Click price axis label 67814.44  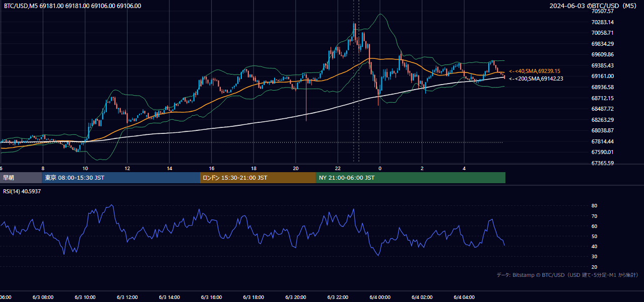point(603,141)
